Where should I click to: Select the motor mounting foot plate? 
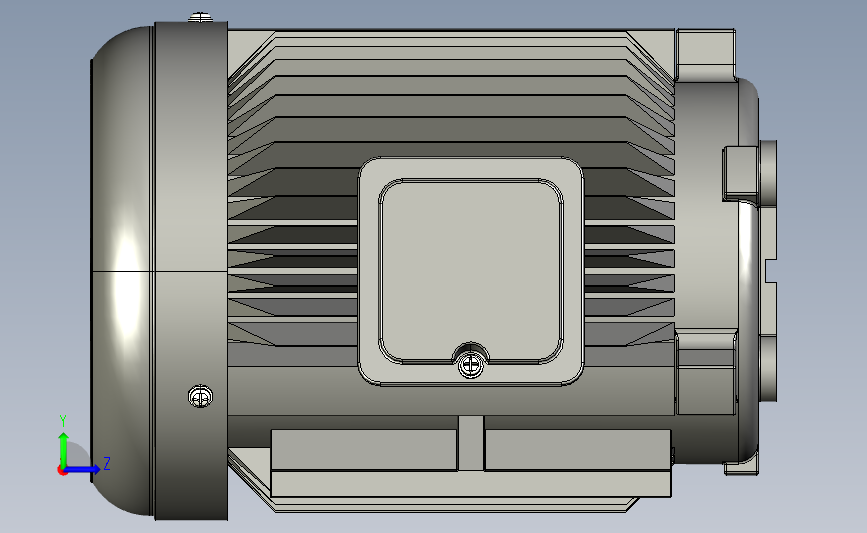pos(471,463)
